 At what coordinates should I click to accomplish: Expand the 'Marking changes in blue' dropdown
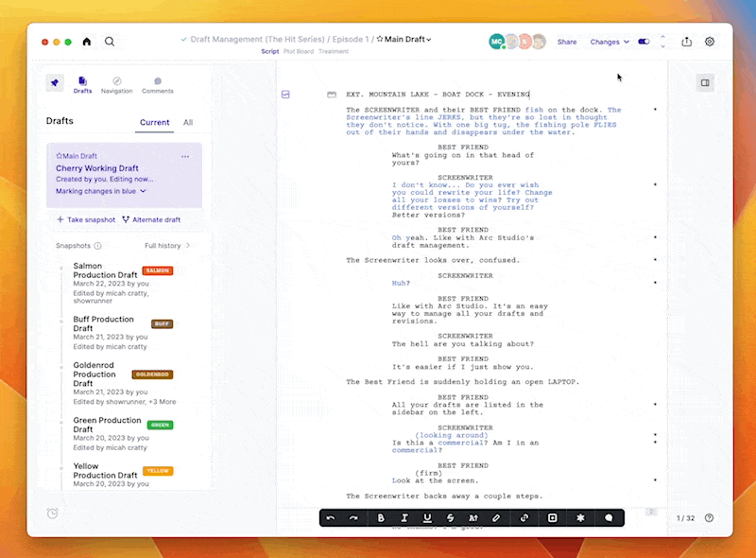pyautogui.click(x=101, y=191)
